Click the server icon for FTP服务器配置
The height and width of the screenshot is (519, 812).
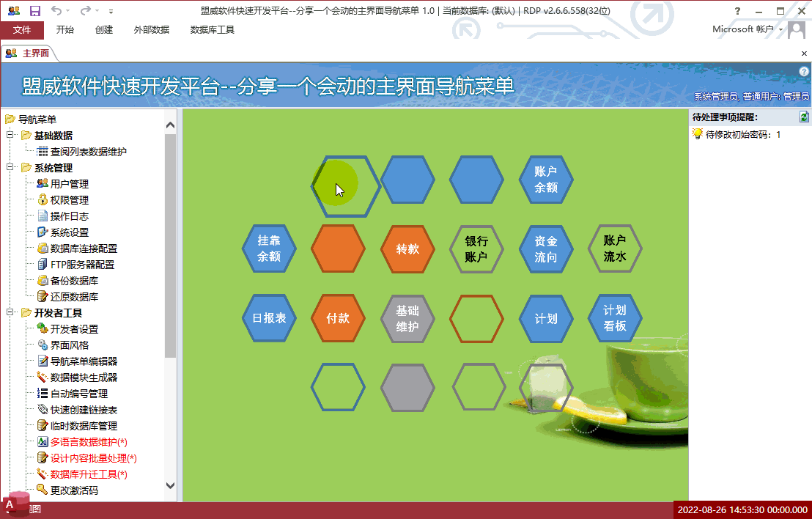43,265
